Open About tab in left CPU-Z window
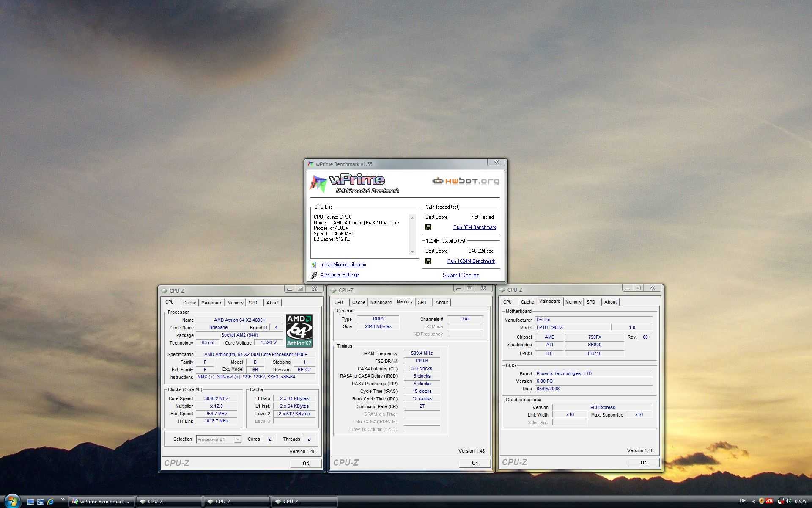The width and height of the screenshot is (812, 508). coord(272,303)
